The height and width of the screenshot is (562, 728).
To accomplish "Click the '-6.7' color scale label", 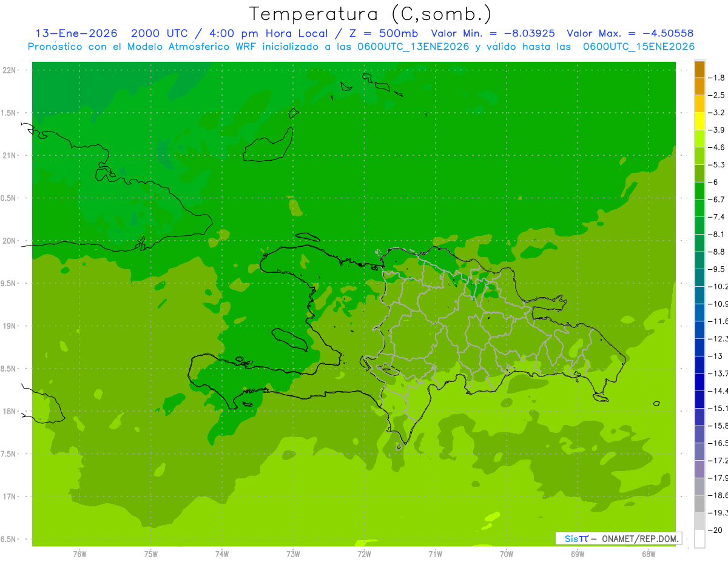I will click(716, 199).
